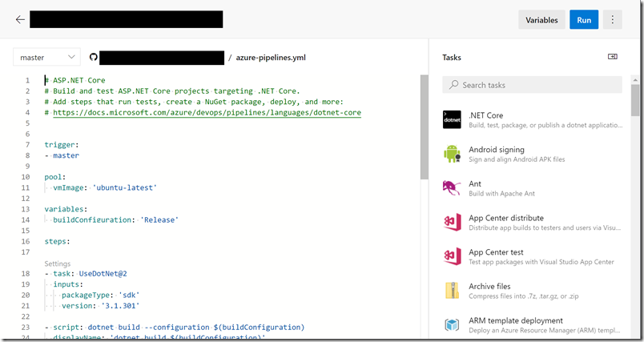This screenshot has height=342, width=644.
Task: Click the '- master' trigger branch line
Action: click(62, 155)
